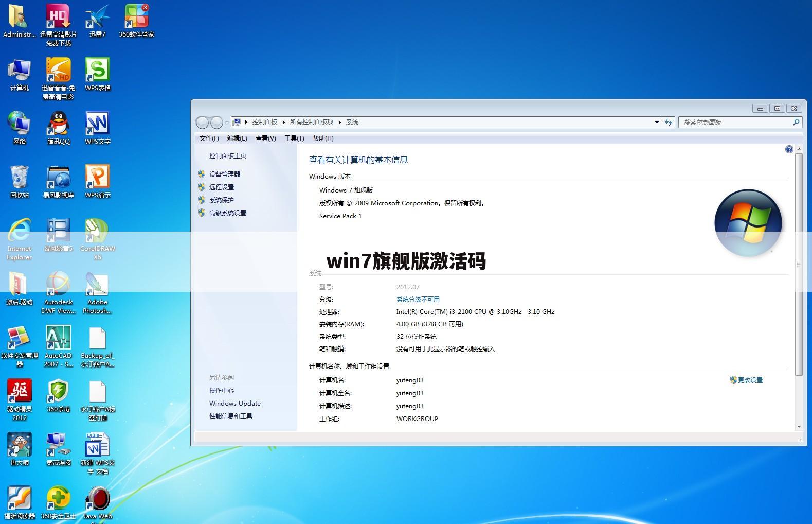
Task: Open 暴风影视库 desktop icon
Action: [58, 181]
